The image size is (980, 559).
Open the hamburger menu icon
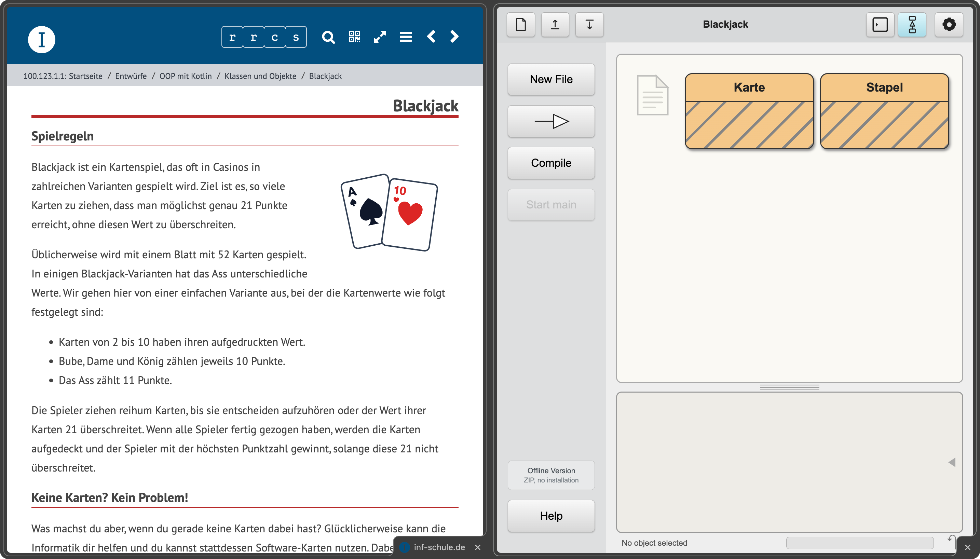pyautogui.click(x=406, y=37)
